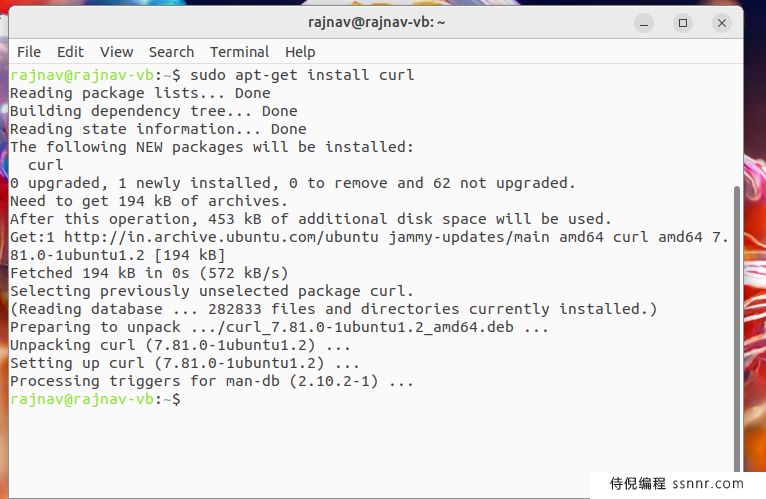The height and width of the screenshot is (499, 766).
Task: Open the Help menu
Action: tap(300, 52)
